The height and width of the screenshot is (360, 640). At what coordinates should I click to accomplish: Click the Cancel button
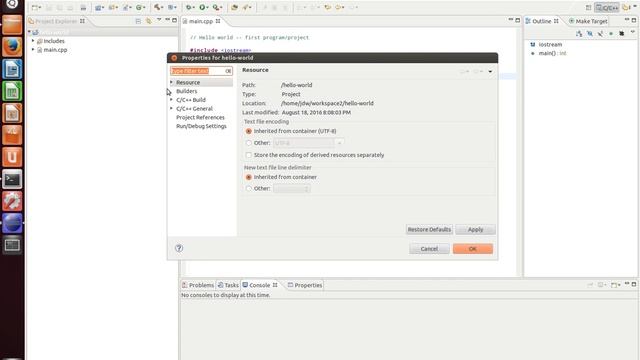429,249
